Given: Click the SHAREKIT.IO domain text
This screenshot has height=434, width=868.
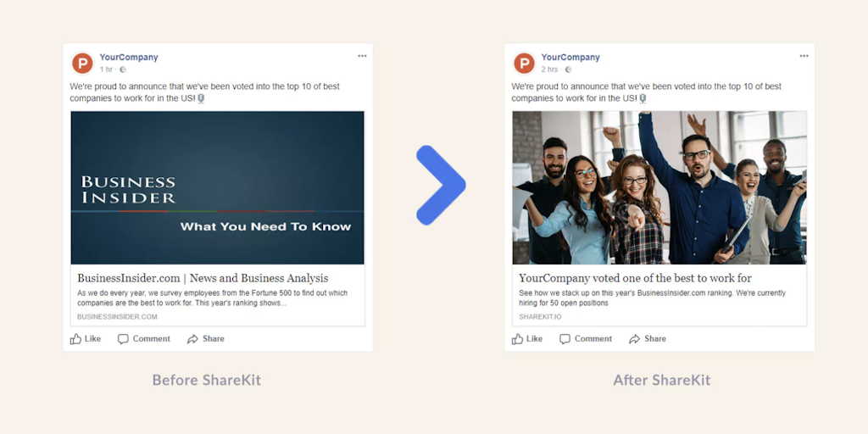Looking at the screenshot, I should tap(540, 317).
